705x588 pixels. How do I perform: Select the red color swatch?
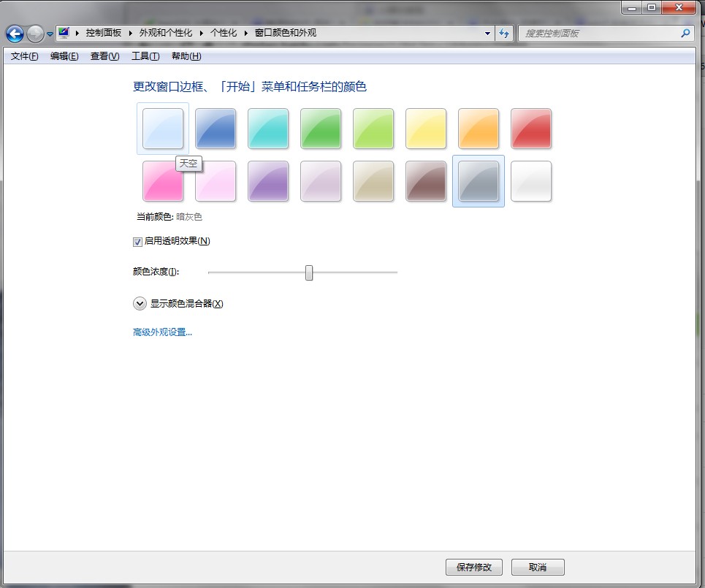pos(531,129)
